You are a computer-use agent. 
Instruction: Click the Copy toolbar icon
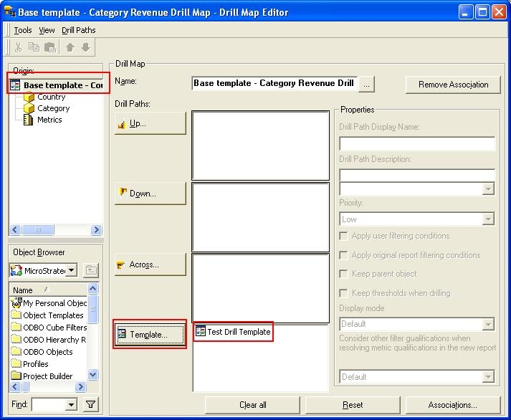34,47
